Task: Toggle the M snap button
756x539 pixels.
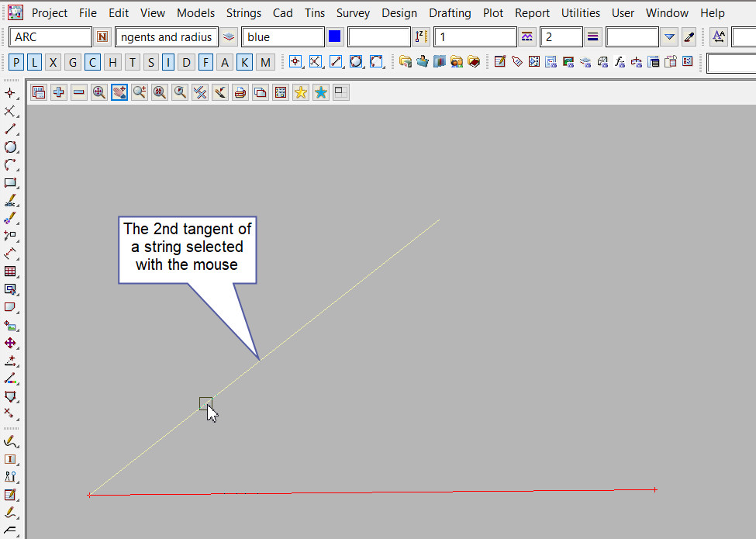Action: click(x=265, y=63)
